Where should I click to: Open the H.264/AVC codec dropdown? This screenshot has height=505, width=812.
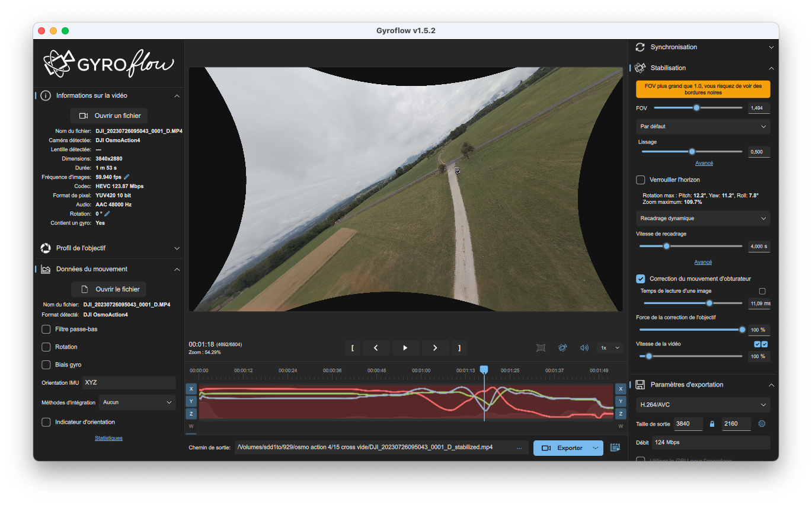click(703, 405)
